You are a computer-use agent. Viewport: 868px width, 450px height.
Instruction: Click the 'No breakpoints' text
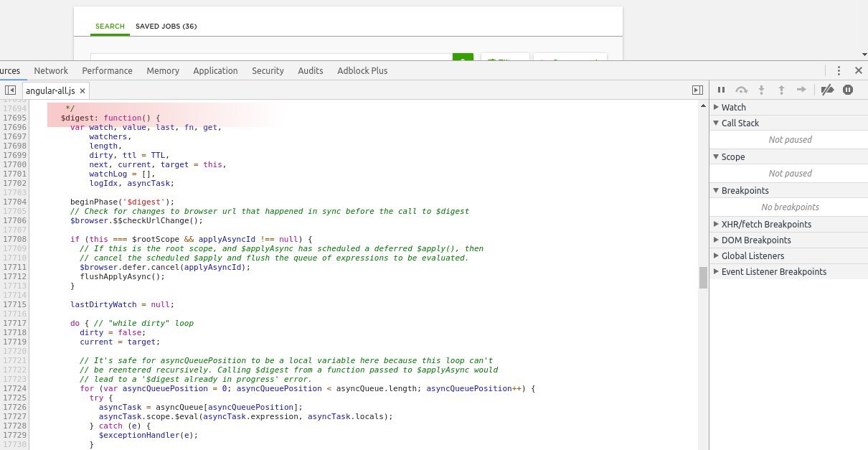point(790,207)
